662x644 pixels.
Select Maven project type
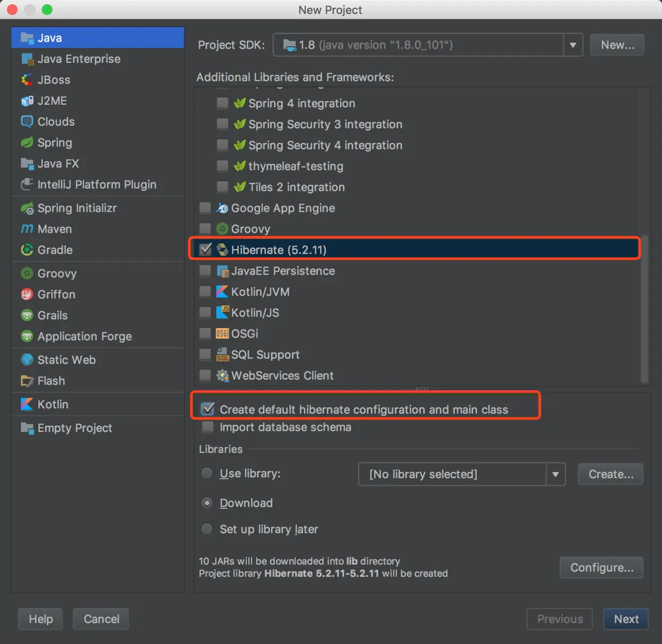pos(98,229)
